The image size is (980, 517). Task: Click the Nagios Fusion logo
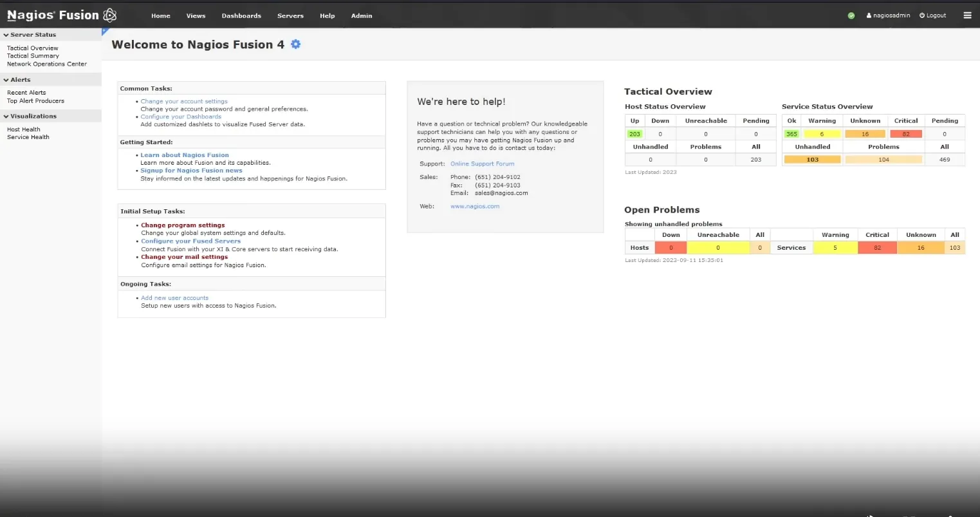tap(62, 15)
